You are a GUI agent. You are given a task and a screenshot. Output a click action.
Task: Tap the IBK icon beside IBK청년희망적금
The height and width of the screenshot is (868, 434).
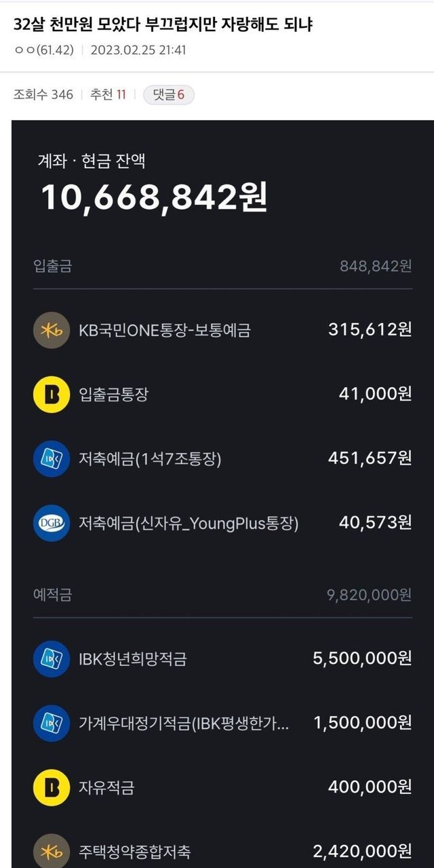click(x=52, y=658)
